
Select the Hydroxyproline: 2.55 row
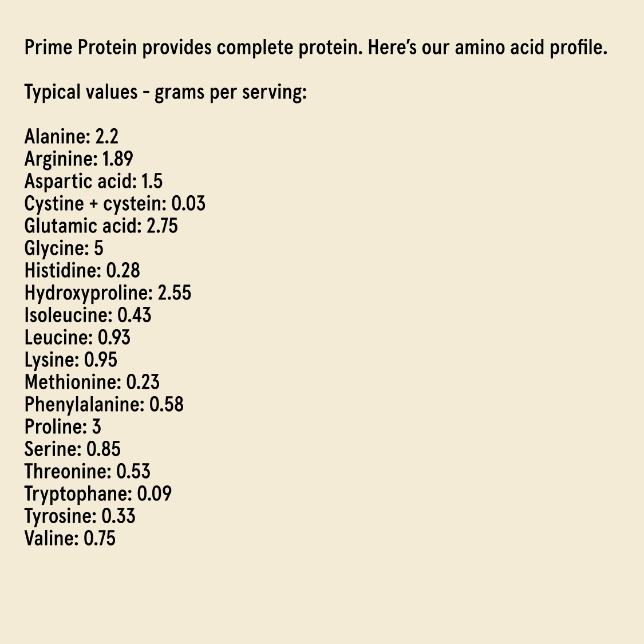coord(108,293)
